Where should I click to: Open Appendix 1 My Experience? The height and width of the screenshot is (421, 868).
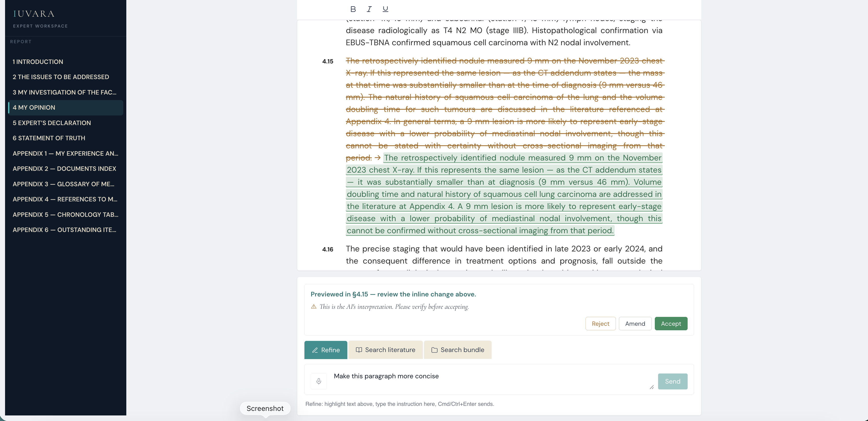66,153
